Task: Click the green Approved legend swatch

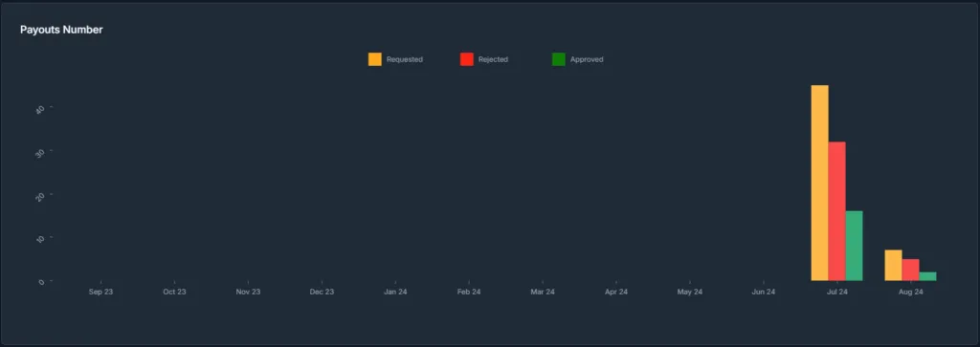Action: [x=559, y=59]
